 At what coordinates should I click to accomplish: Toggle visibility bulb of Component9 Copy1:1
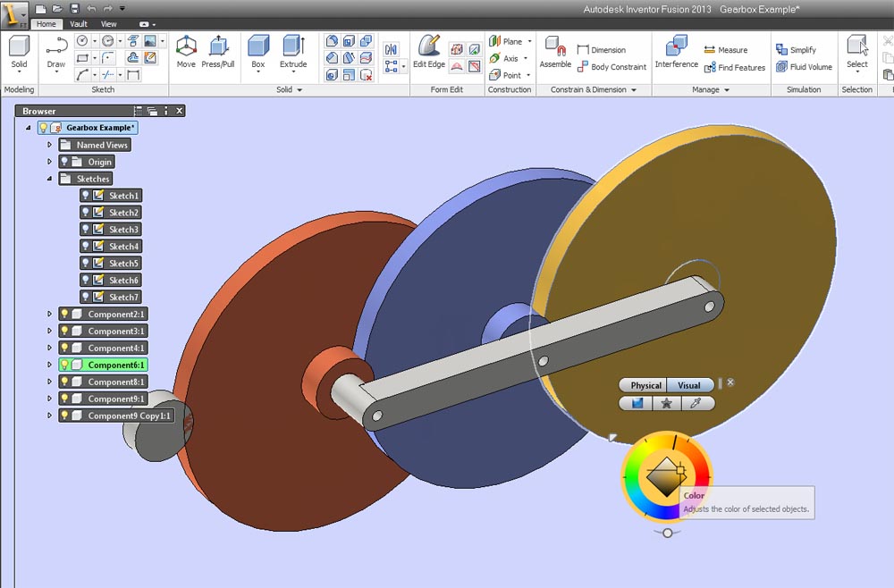coord(64,416)
